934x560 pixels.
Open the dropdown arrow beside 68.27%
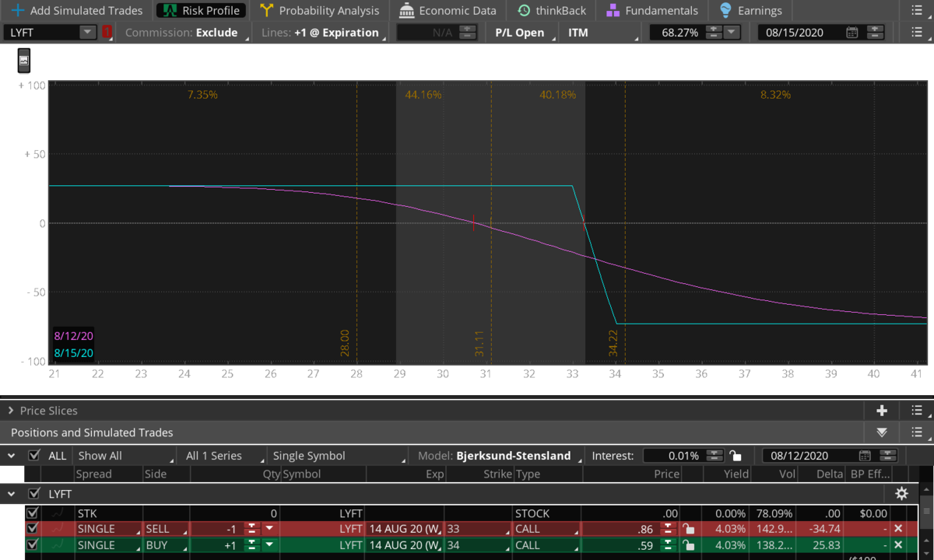coord(732,33)
